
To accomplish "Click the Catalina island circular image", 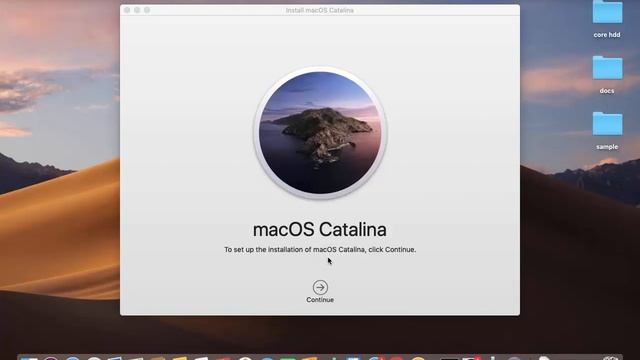I will pyautogui.click(x=320, y=133).
